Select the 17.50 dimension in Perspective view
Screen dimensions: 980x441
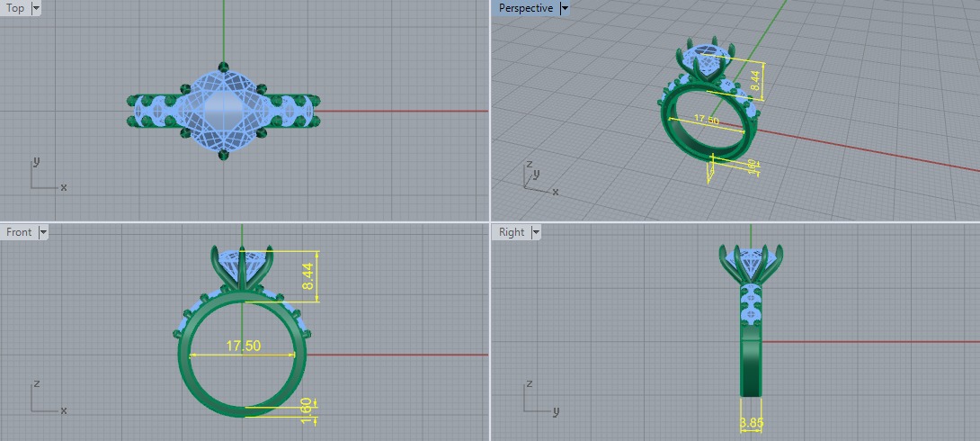(707, 120)
